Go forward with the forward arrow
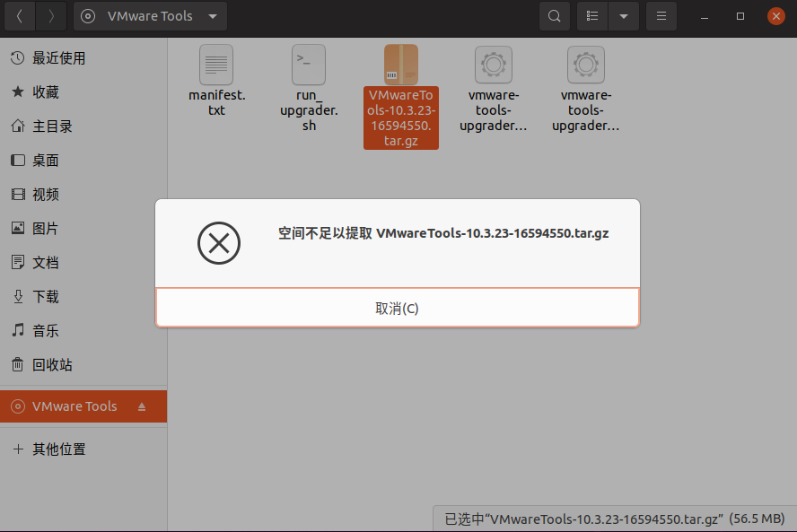 point(51,16)
